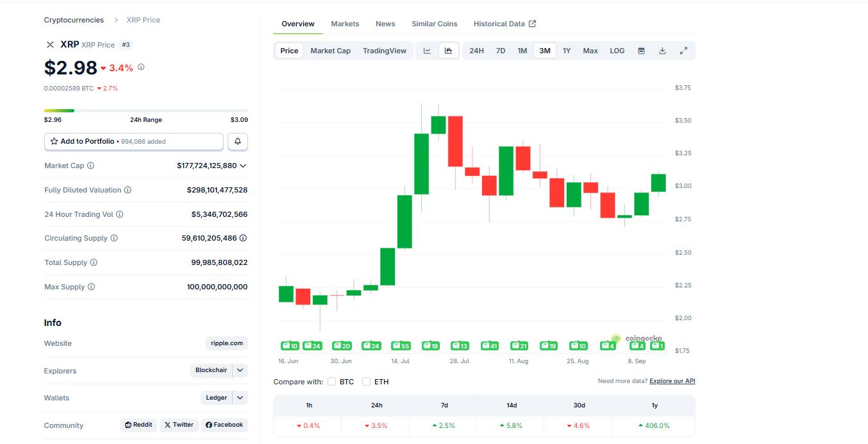Enable compare with ETH checkbox

pyautogui.click(x=366, y=382)
